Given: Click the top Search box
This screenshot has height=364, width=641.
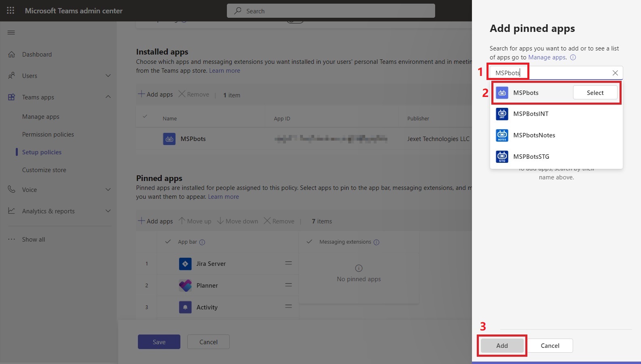Looking at the screenshot, I should coord(331,11).
